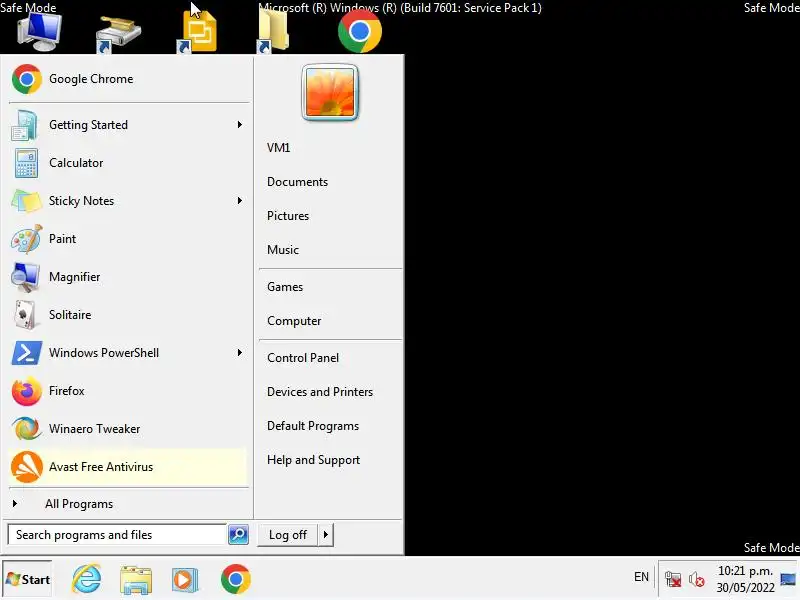
Task: Open Documents from Start menu
Action: click(297, 182)
